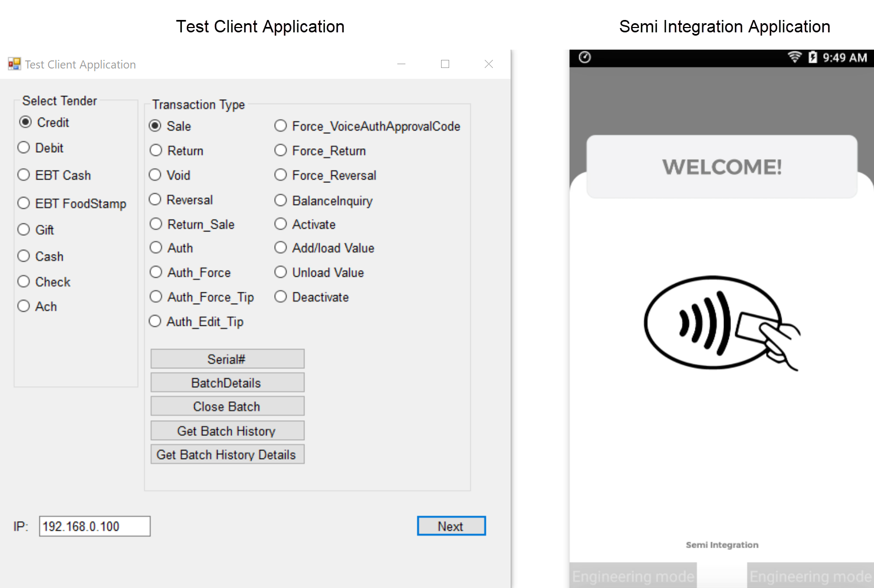Tap the battery charging icon
The height and width of the screenshot is (588, 874).
pyautogui.click(x=812, y=57)
